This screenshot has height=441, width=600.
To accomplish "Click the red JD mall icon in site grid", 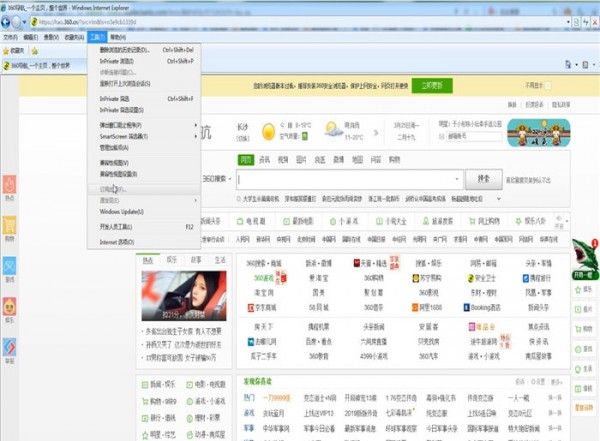I will [x=251, y=307].
